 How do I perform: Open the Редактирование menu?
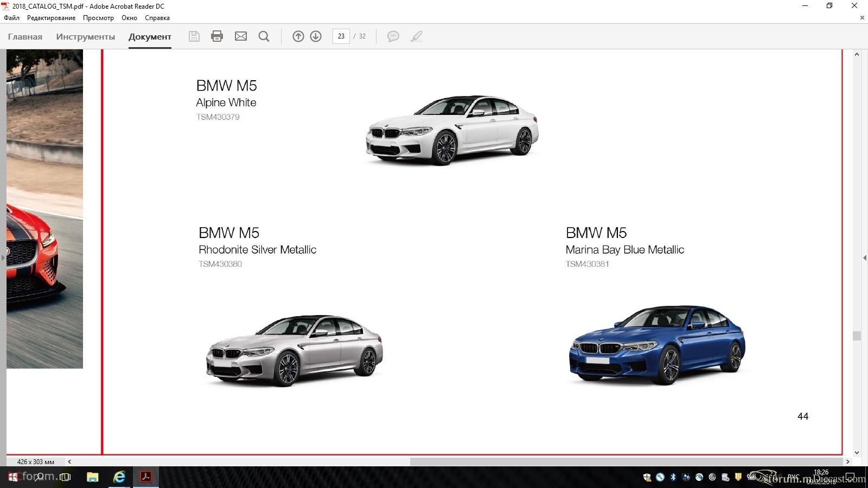51,18
